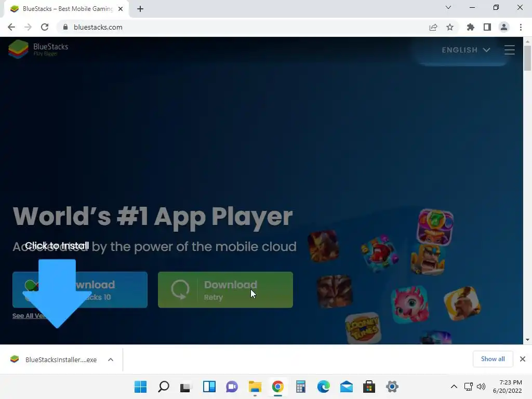Go back to previous page
The image size is (532, 399).
point(11,27)
